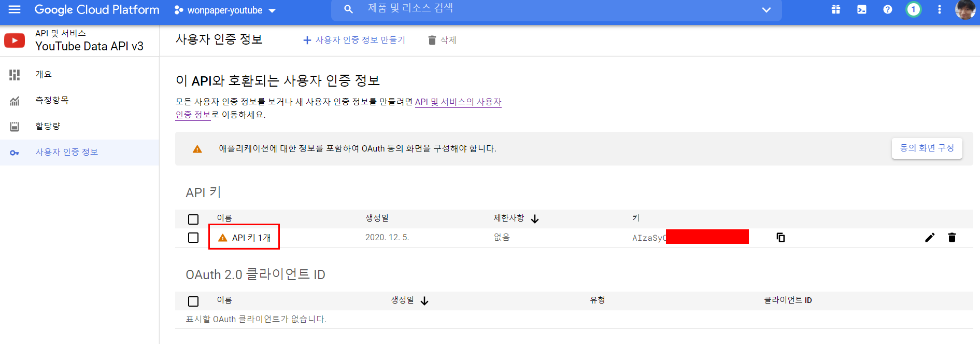Image resolution: width=980 pixels, height=344 pixels.
Task: Expand the search bar dropdown arrow
Action: (766, 10)
